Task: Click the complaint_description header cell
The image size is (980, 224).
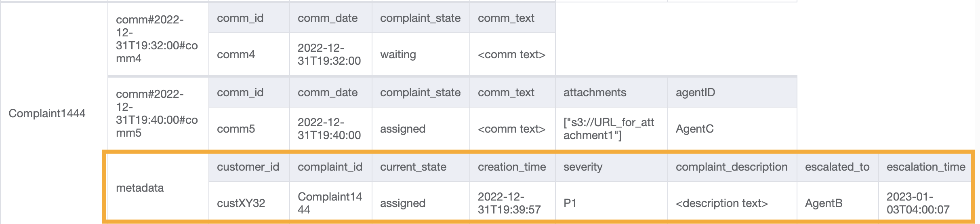Action: tap(732, 167)
